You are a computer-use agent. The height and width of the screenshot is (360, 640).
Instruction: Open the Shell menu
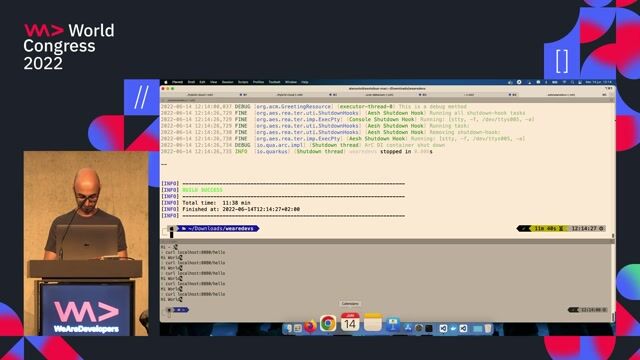(191, 82)
